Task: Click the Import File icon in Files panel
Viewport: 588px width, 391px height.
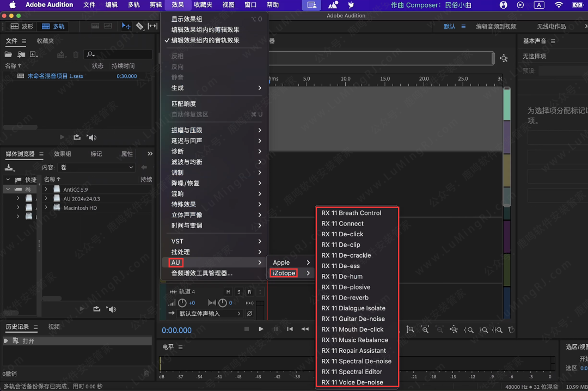Action: pos(21,54)
